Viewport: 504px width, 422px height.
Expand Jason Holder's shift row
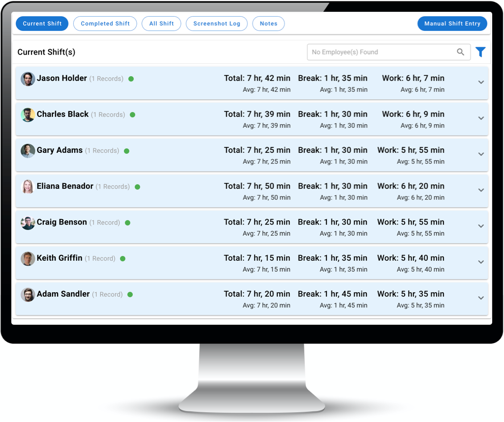click(x=481, y=83)
